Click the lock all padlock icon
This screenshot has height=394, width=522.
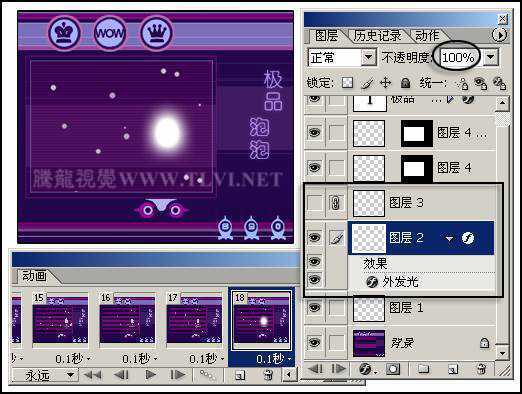pyautogui.click(x=405, y=83)
